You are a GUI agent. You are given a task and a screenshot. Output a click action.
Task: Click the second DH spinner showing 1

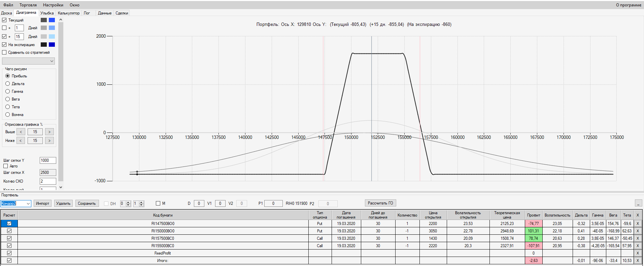[139, 203]
